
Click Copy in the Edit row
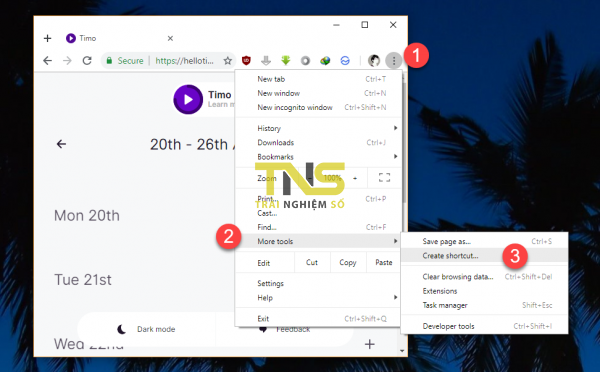[x=348, y=263]
